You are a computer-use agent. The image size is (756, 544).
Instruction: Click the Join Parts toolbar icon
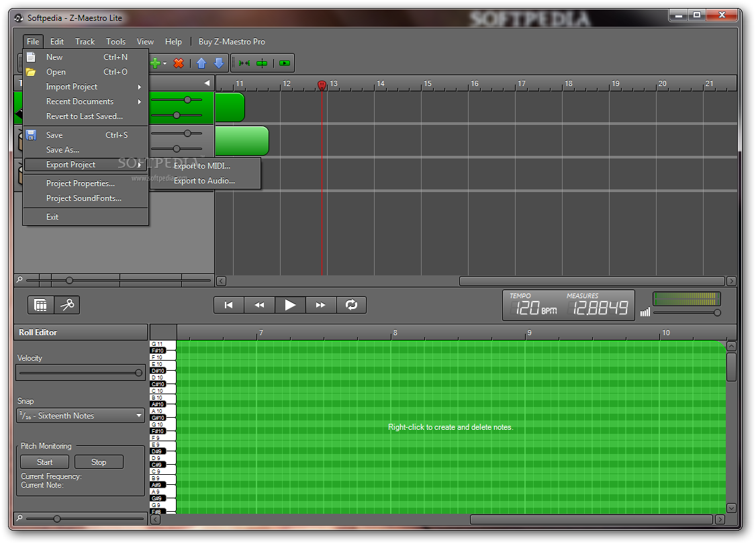pyautogui.click(x=244, y=63)
